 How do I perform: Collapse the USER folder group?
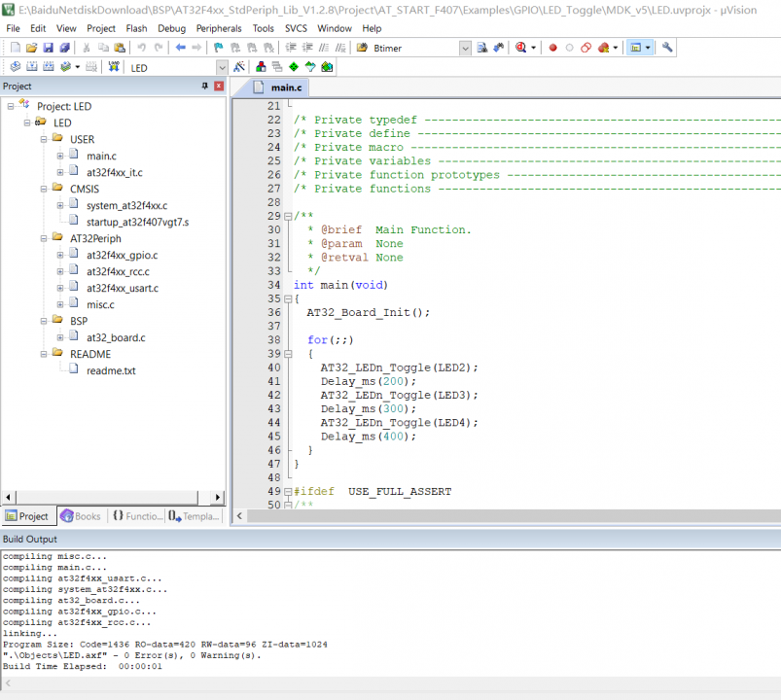[x=44, y=139]
